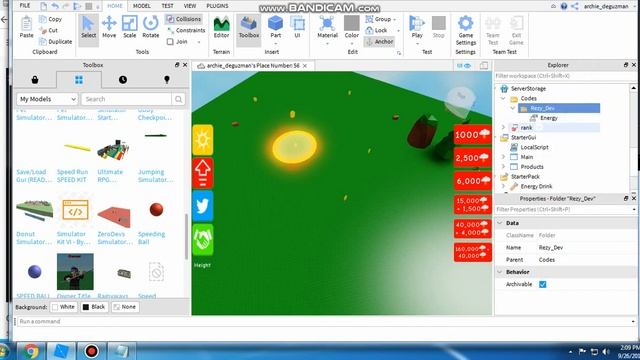The width and height of the screenshot is (640, 360).
Task: Collapse the Codes folder in Explorer
Action: [503, 98]
